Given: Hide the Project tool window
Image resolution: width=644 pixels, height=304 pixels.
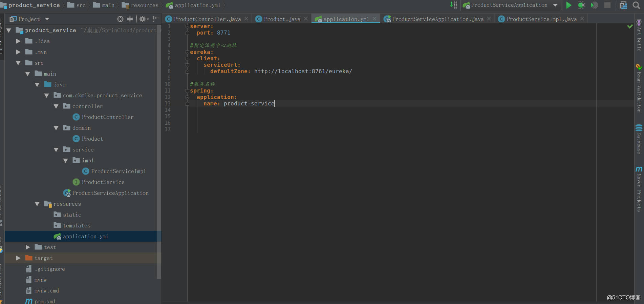Looking at the screenshot, I should 155,19.
